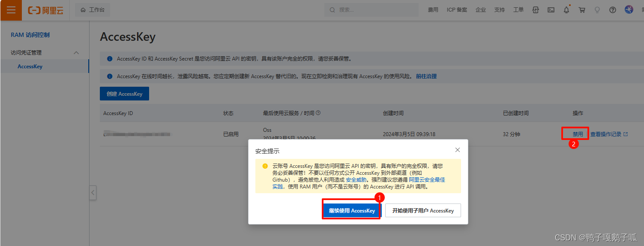
Task: Click the info icon on the 泄露风险 notice
Action: pos(110,76)
